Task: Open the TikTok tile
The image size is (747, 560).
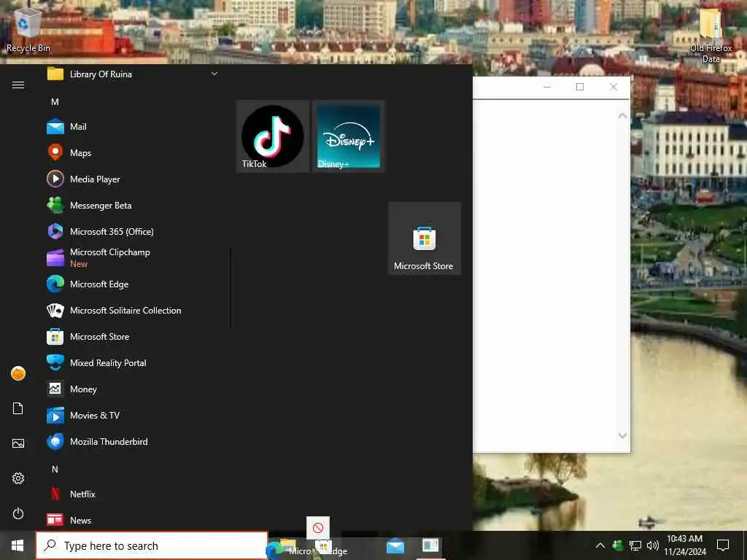Action: click(273, 136)
